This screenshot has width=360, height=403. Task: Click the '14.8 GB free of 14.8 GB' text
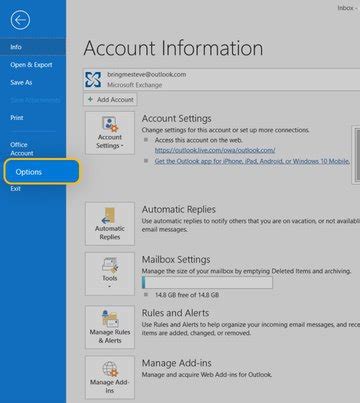(187, 295)
